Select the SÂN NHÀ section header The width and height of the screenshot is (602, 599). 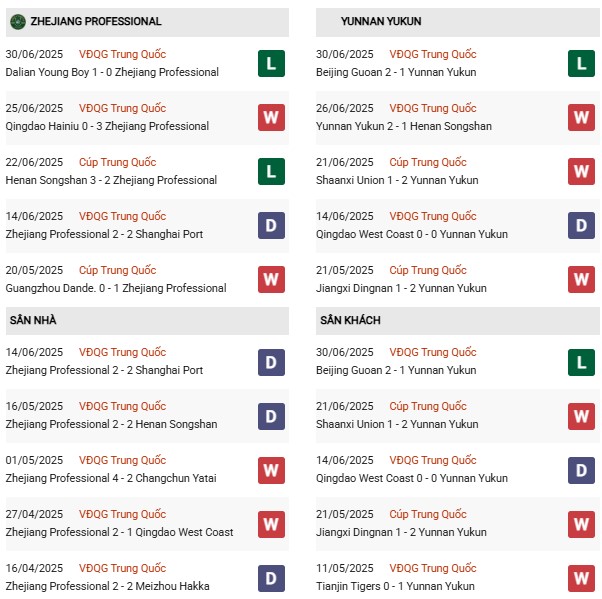(33, 320)
